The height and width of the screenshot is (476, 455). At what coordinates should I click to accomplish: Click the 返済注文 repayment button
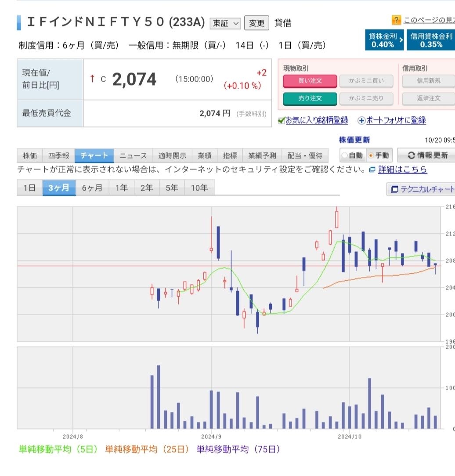tap(429, 98)
